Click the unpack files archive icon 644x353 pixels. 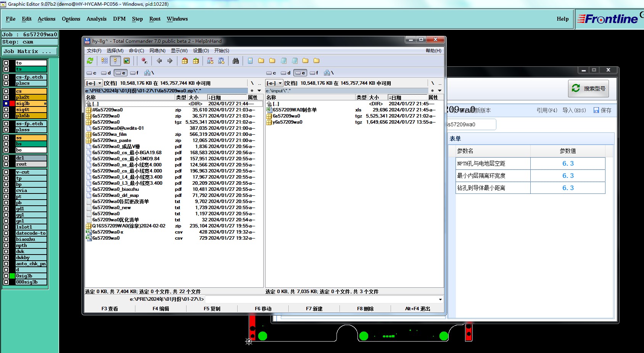coord(196,61)
